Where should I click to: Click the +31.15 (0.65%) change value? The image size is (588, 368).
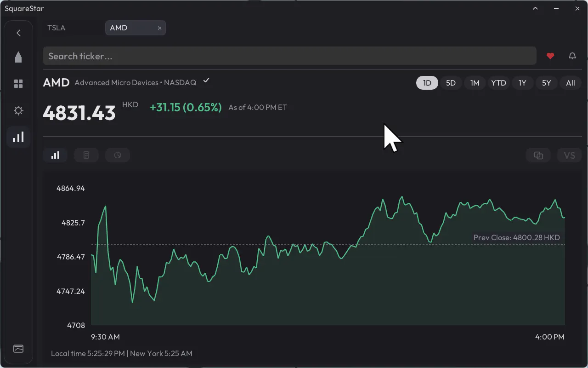[186, 108]
